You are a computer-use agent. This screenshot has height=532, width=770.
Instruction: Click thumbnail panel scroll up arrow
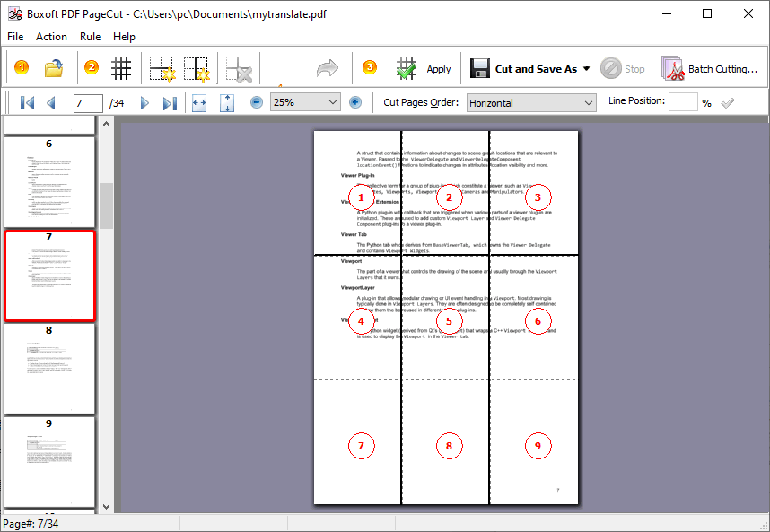pos(106,124)
